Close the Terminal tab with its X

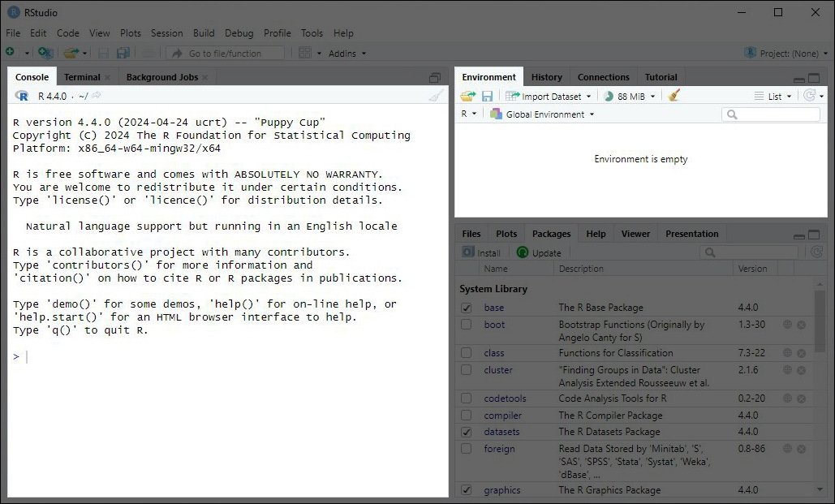[x=108, y=77]
